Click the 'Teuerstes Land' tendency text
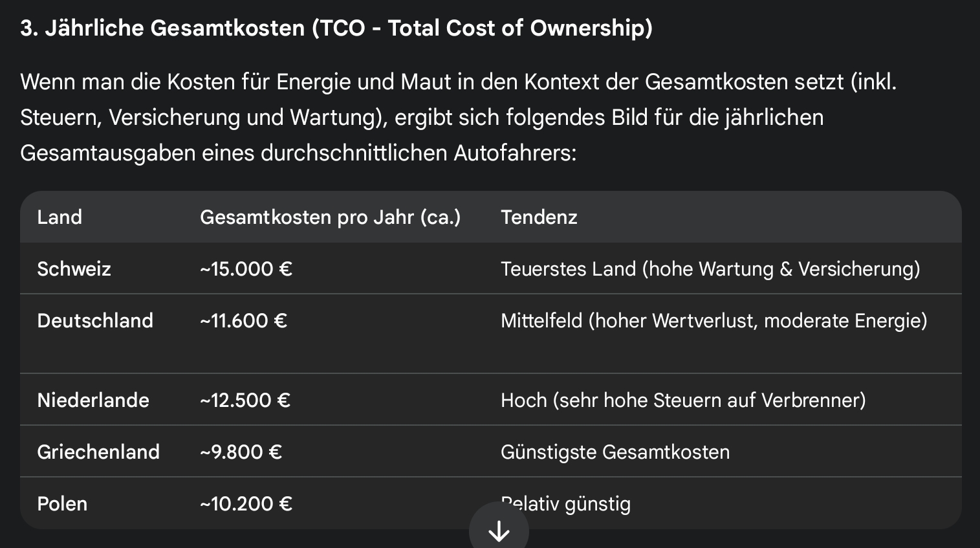This screenshot has height=548, width=980. (710, 269)
